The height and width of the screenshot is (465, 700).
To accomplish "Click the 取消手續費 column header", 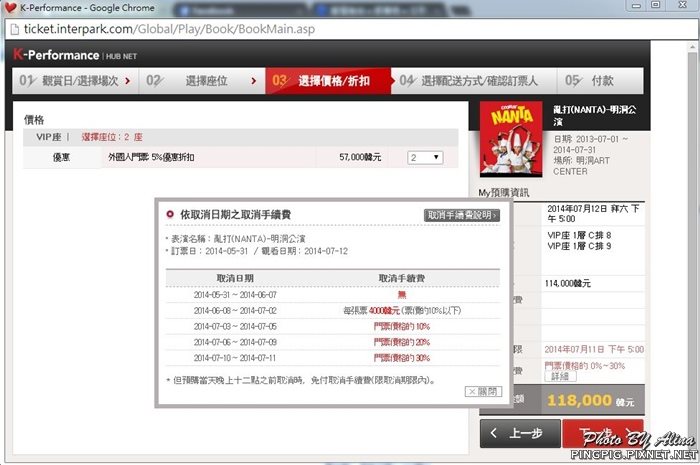I will [x=402, y=278].
